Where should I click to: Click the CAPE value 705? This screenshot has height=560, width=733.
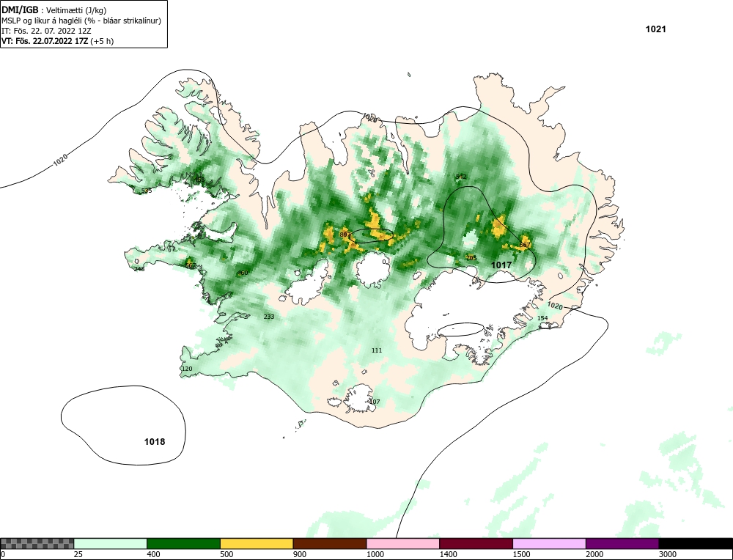(x=471, y=258)
